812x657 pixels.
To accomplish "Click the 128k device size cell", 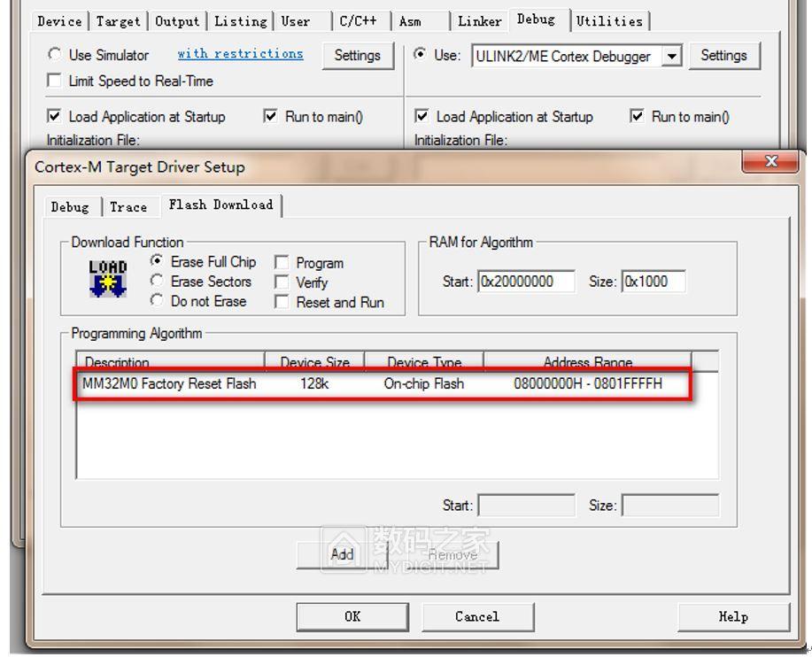I will tap(314, 383).
